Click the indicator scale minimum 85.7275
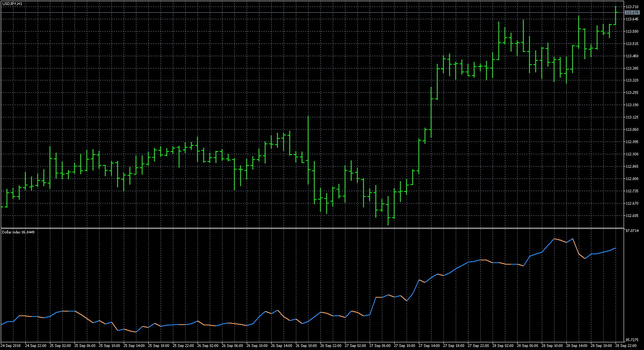 tap(632, 340)
